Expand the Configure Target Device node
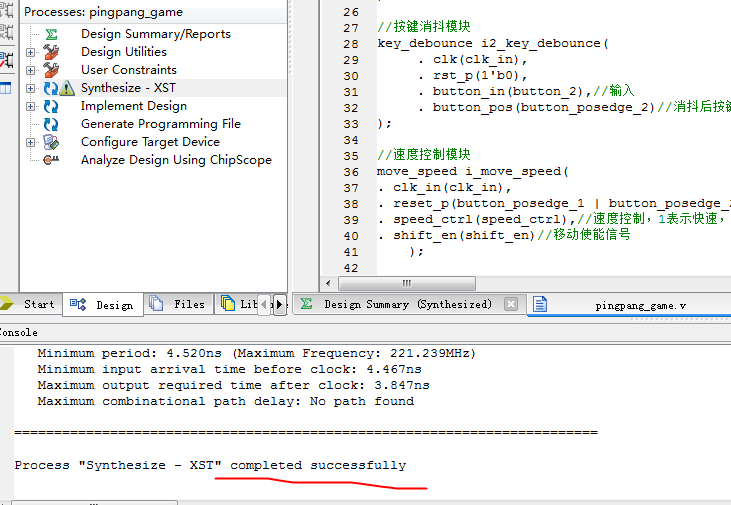Viewport: 731px width, 505px height. [x=30, y=142]
